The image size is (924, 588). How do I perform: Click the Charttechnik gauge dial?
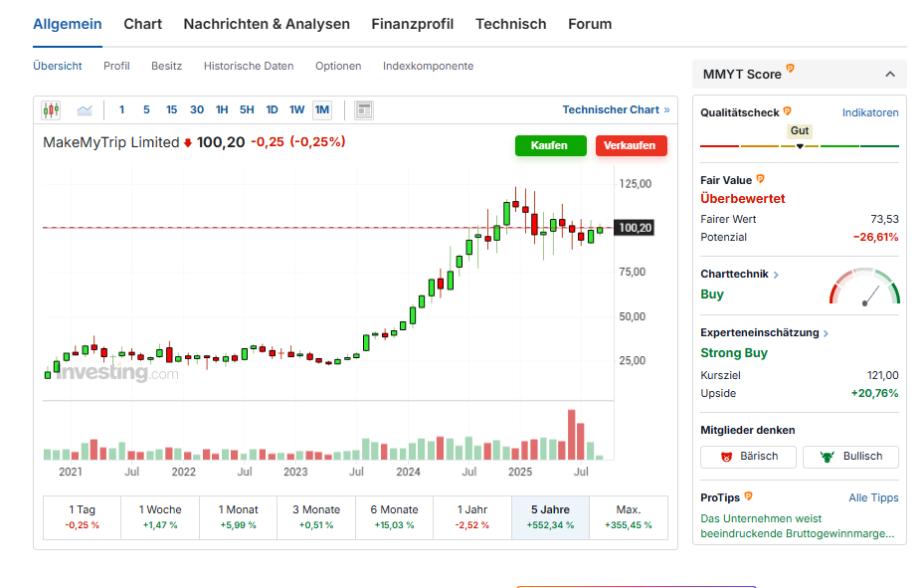pyautogui.click(x=864, y=288)
